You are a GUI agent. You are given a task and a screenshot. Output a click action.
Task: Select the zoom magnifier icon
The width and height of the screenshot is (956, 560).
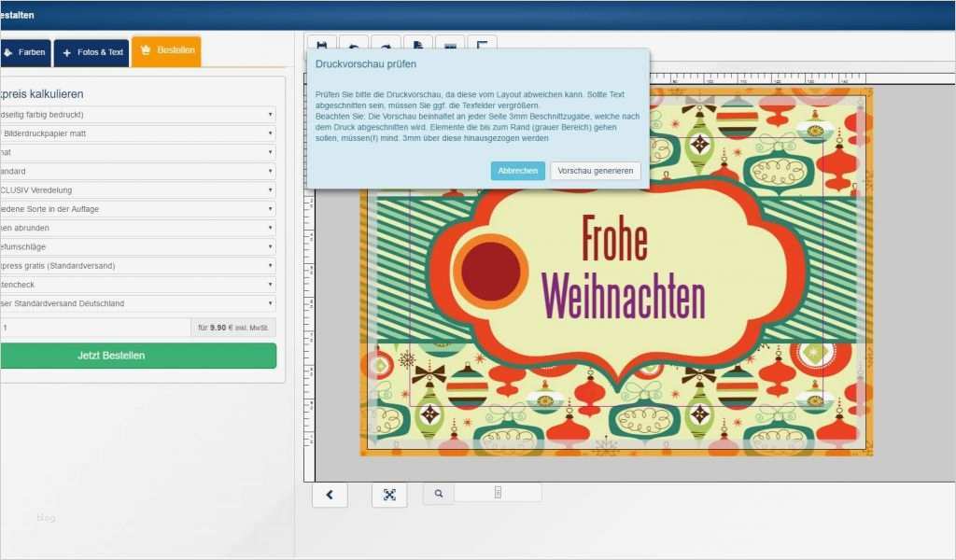coord(438,493)
